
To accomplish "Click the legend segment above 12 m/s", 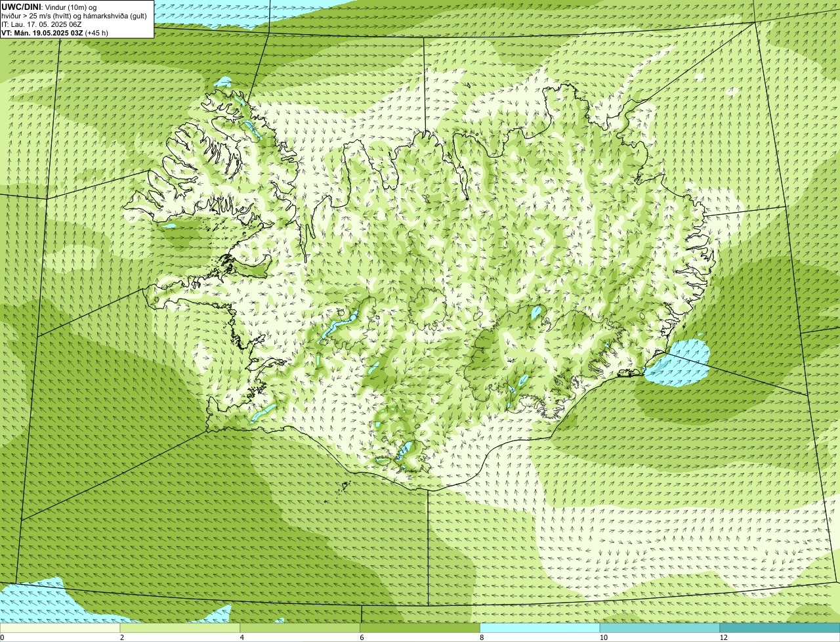I will (x=780, y=628).
